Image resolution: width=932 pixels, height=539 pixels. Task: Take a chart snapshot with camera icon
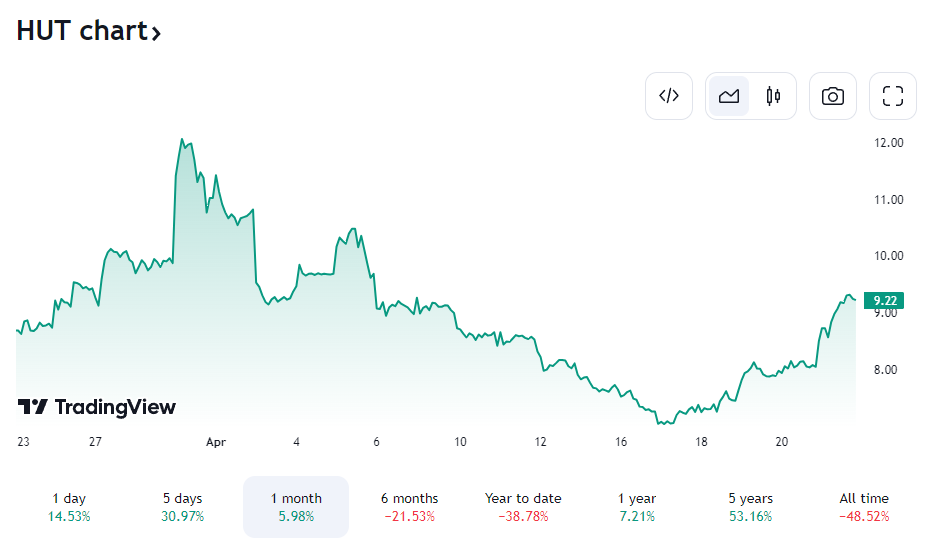pyautogui.click(x=832, y=96)
